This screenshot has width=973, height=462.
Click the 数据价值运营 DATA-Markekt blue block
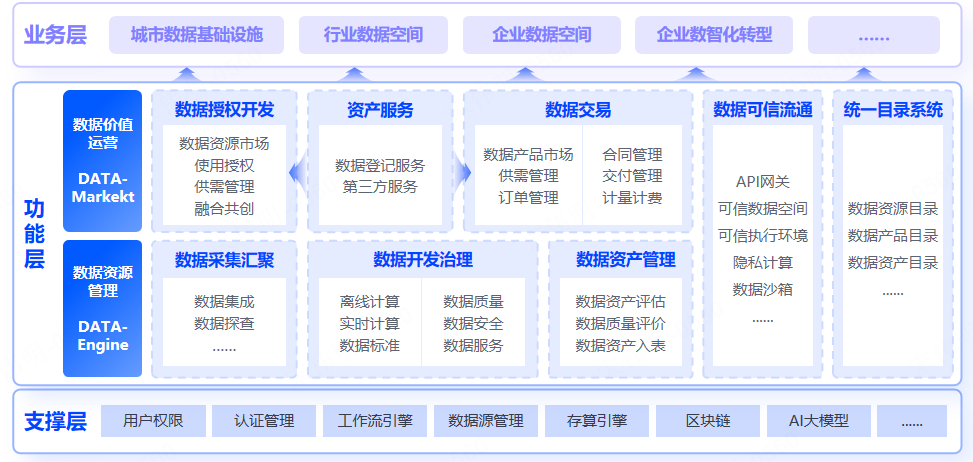tap(102, 161)
